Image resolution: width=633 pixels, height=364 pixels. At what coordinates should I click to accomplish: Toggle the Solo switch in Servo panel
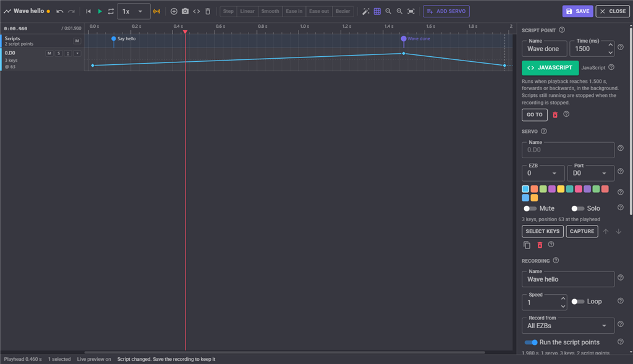(578, 209)
